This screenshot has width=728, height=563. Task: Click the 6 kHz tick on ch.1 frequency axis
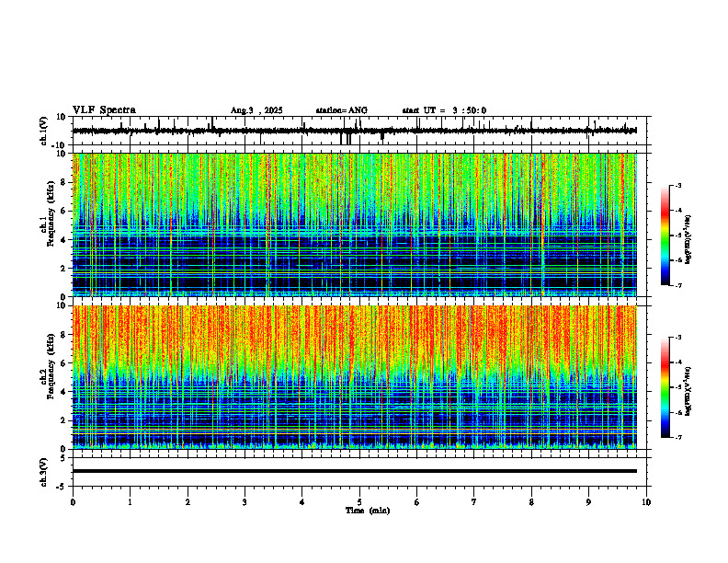pyautogui.click(x=63, y=211)
